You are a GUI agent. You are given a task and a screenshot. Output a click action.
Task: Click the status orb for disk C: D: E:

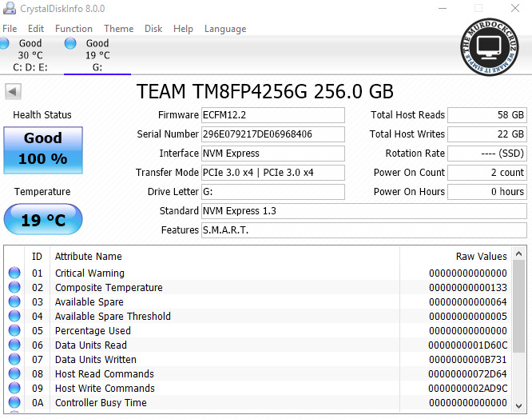[4, 43]
